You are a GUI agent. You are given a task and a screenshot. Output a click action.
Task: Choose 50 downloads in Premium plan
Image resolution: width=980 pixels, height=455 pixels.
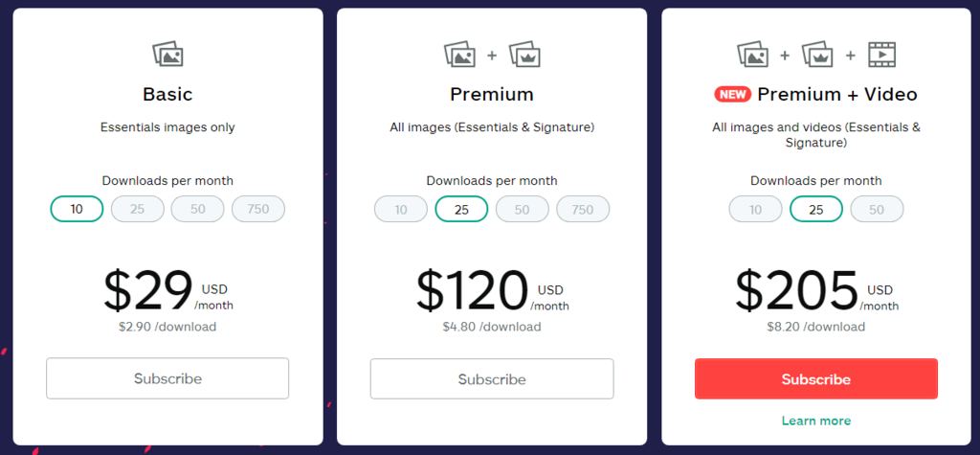pyautogui.click(x=522, y=210)
